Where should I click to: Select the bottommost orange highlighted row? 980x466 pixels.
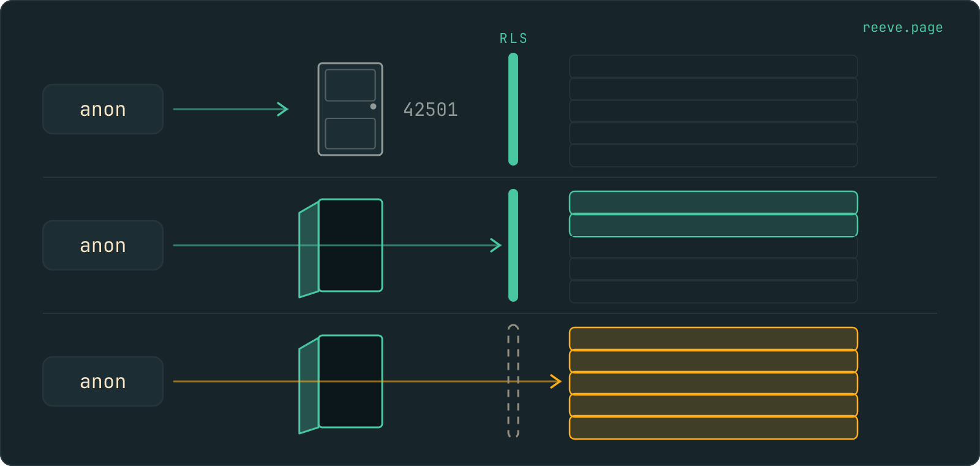714,428
